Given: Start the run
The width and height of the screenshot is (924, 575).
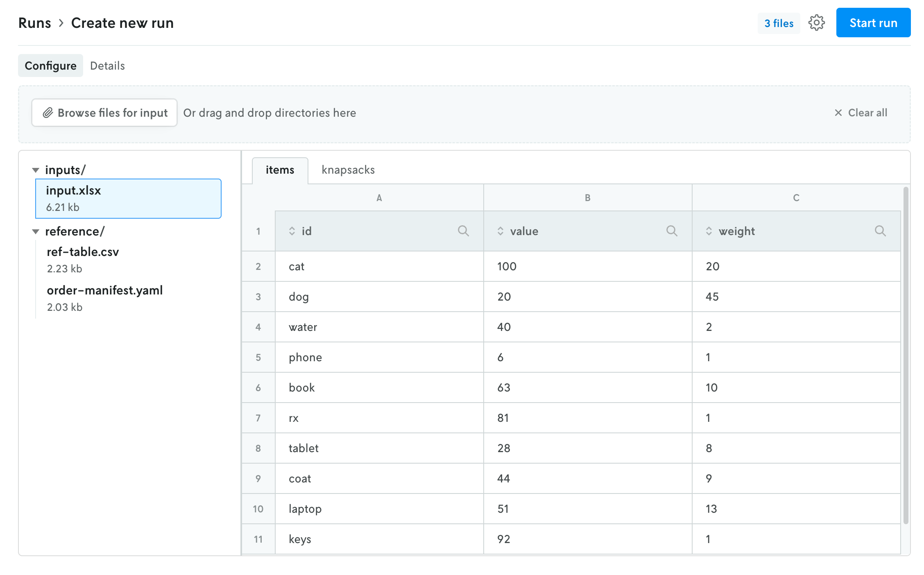Looking at the screenshot, I should [x=873, y=23].
